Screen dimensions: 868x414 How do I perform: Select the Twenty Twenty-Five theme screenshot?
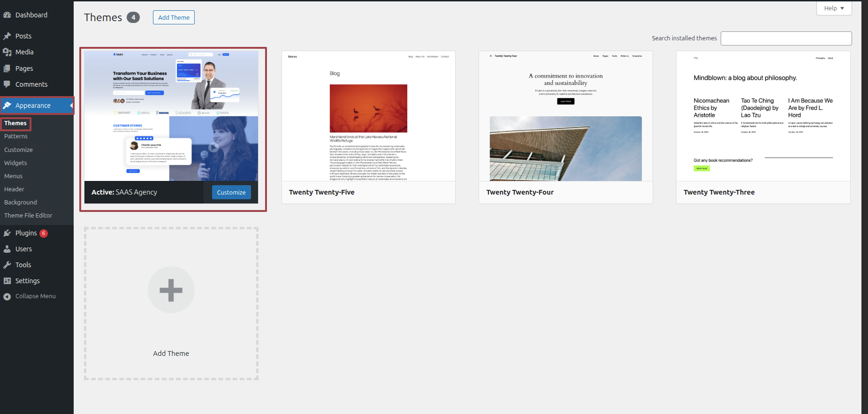coord(368,116)
